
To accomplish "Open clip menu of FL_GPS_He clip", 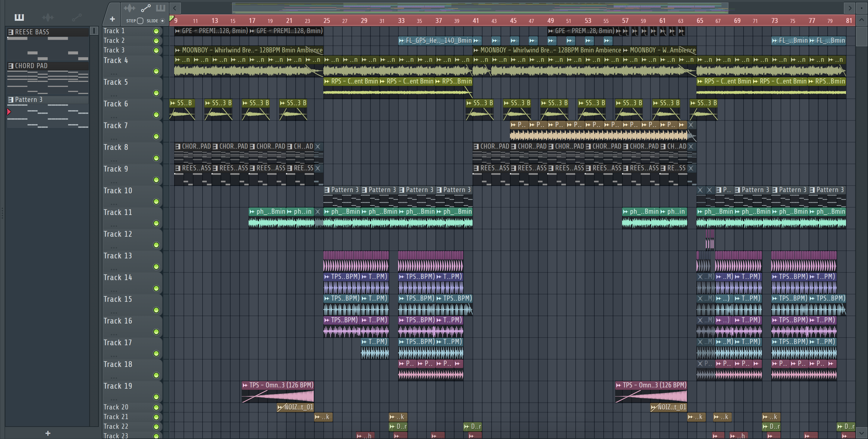I will point(401,41).
